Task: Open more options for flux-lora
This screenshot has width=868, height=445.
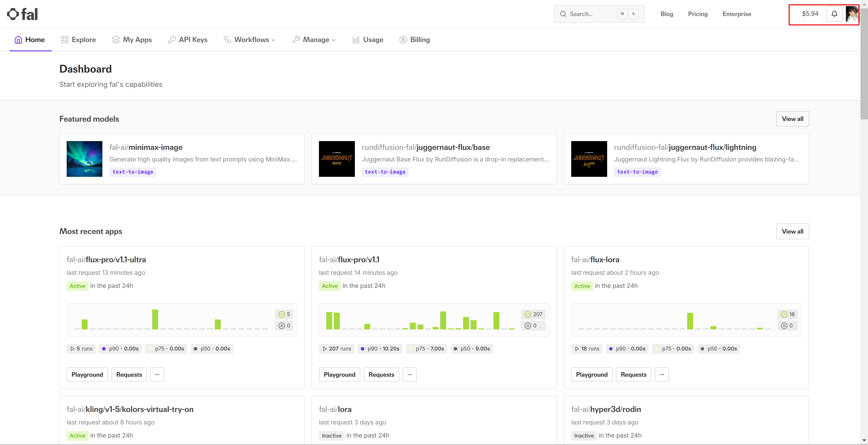Action: pyautogui.click(x=662, y=374)
